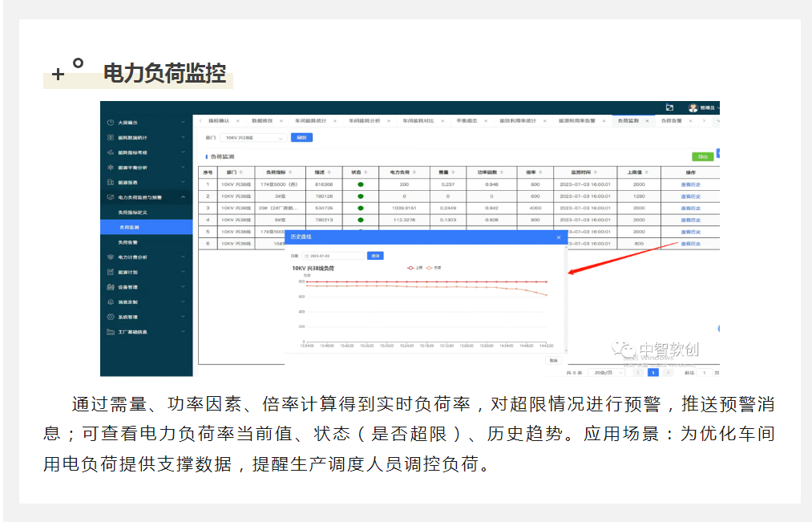
Task: Collapse the 电力负荷监控与预警 menu section
Action: click(183, 197)
